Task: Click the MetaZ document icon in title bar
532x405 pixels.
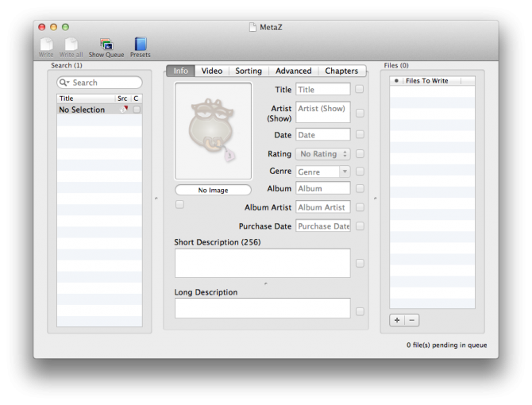Action: (253, 27)
